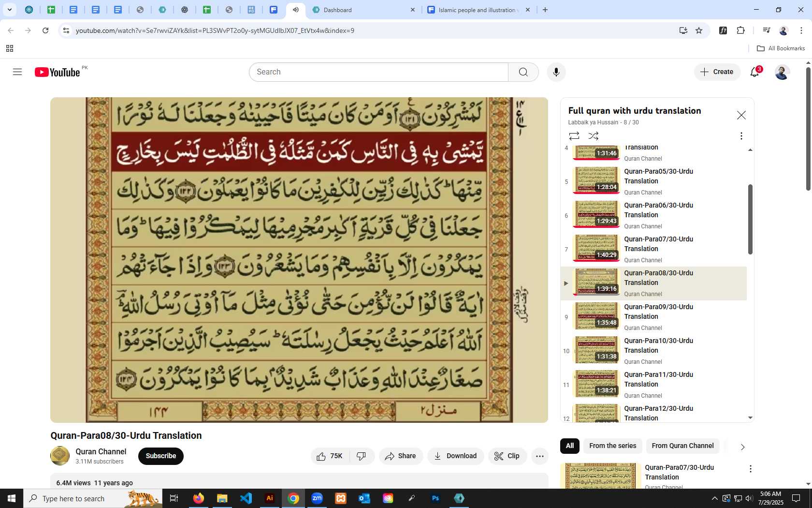Play Quran-Para11 from the playlist
The height and width of the screenshot is (508, 812).
pyautogui.click(x=653, y=385)
